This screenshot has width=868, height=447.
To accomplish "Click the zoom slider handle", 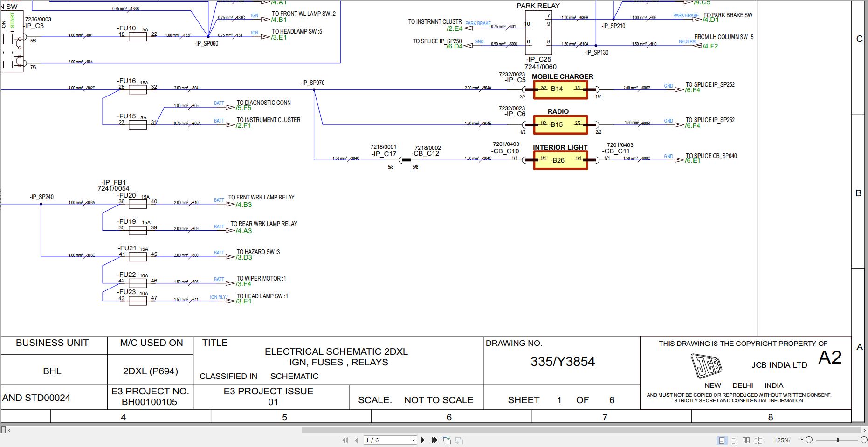I will 838,440.
